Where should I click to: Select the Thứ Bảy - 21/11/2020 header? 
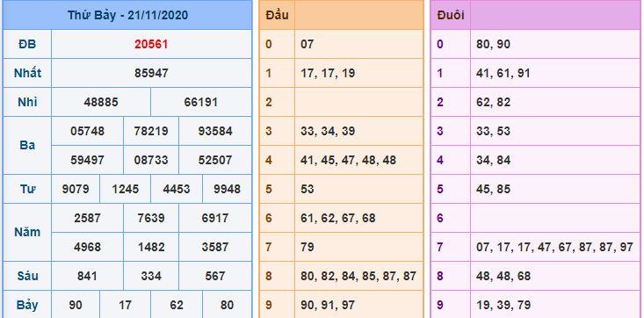pyautogui.click(x=127, y=15)
